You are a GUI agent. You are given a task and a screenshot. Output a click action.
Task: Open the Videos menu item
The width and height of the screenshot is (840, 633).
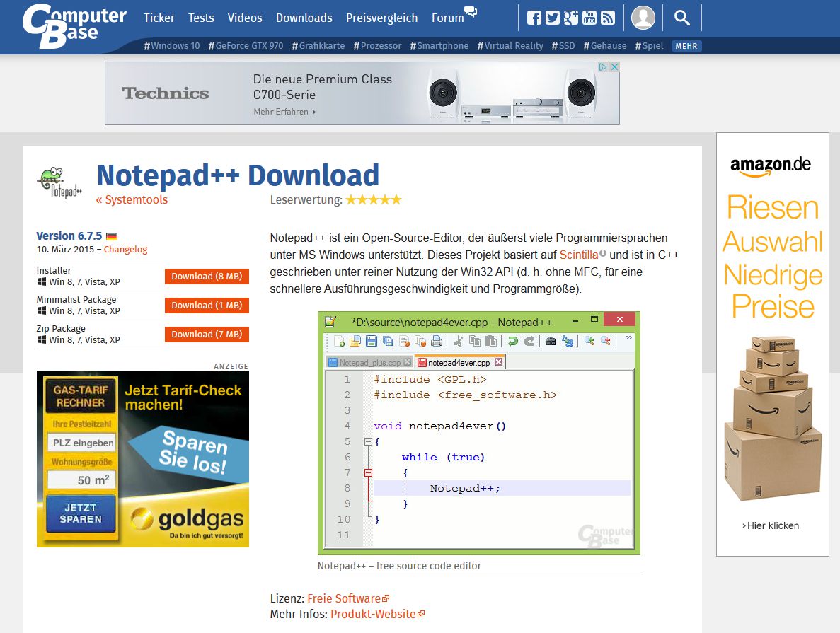tap(245, 18)
